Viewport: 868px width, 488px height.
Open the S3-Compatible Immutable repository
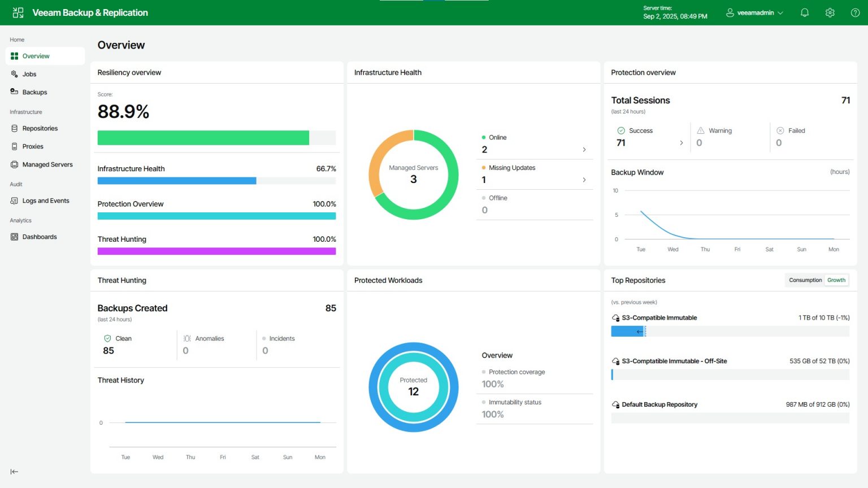[x=659, y=317]
